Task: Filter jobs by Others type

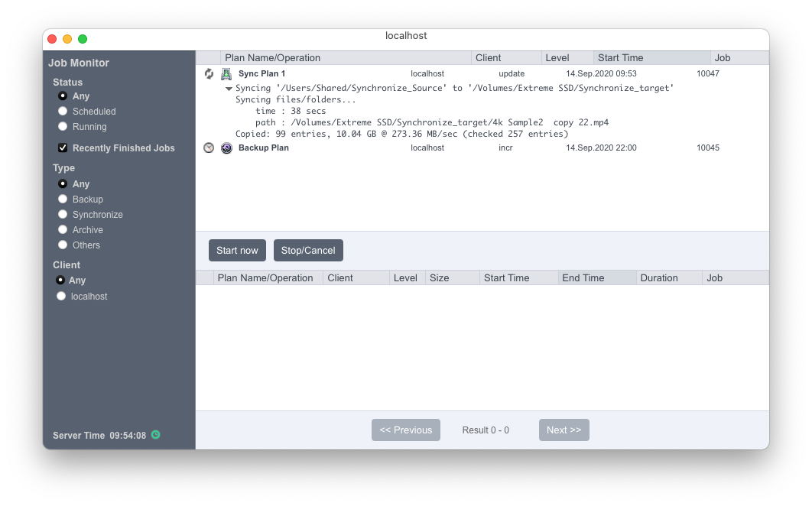Action: point(63,245)
